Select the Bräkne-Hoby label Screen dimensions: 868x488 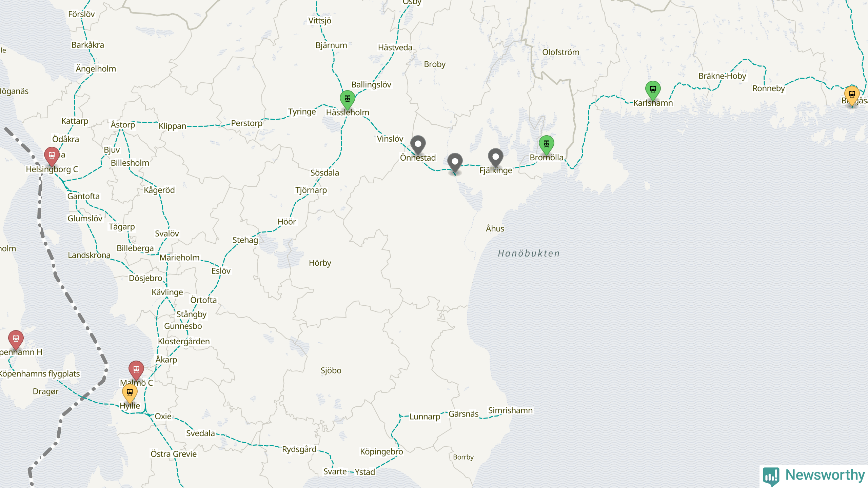tap(722, 76)
